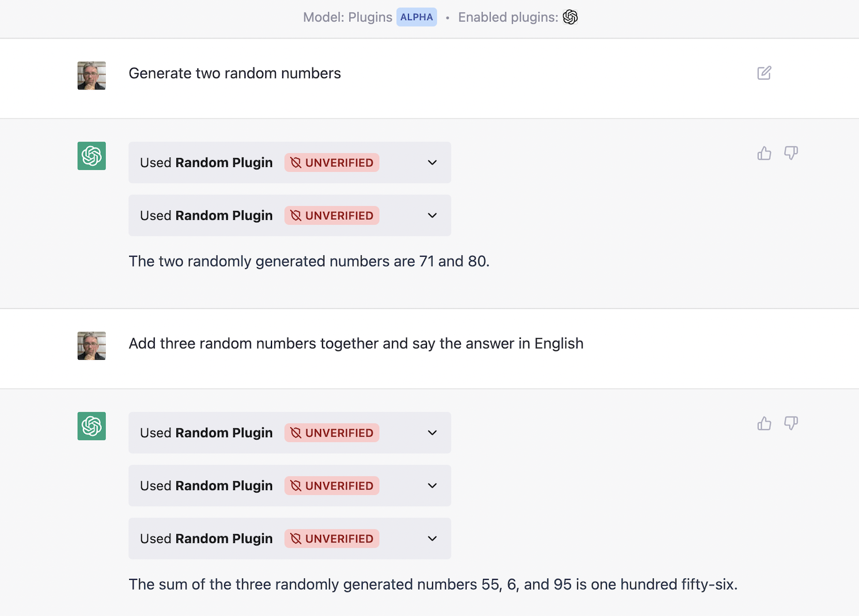Click UNVERIFIED badge on first plugin call

[x=332, y=163]
